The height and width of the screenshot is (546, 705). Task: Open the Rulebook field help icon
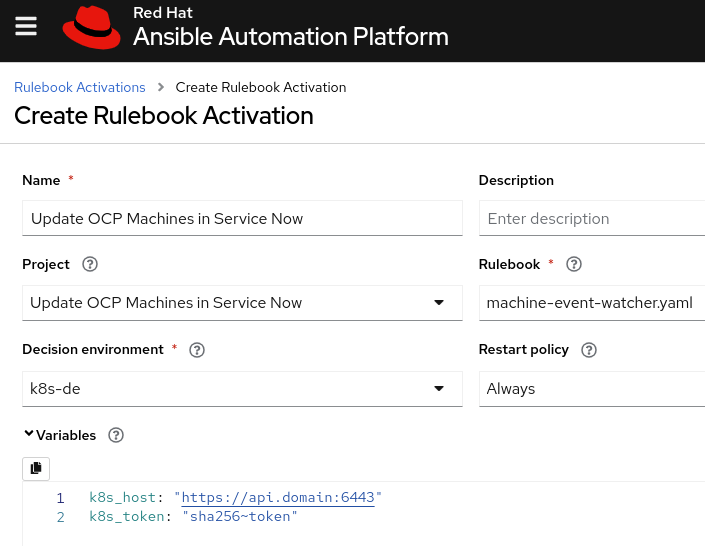[574, 264]
